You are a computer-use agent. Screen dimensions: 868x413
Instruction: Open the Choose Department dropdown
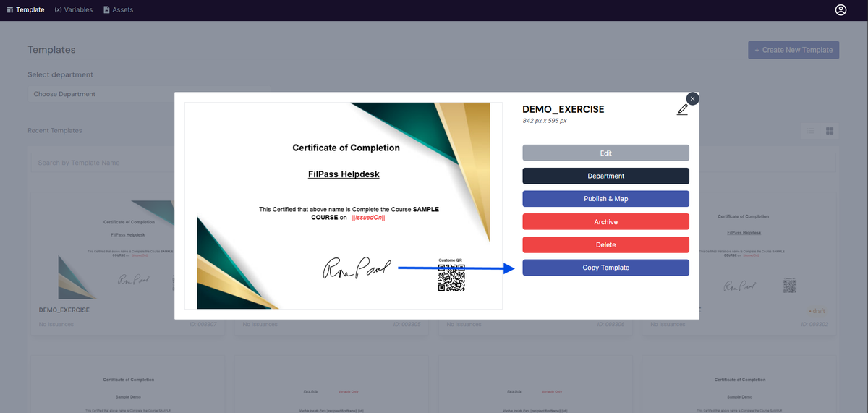click(148, 94)
